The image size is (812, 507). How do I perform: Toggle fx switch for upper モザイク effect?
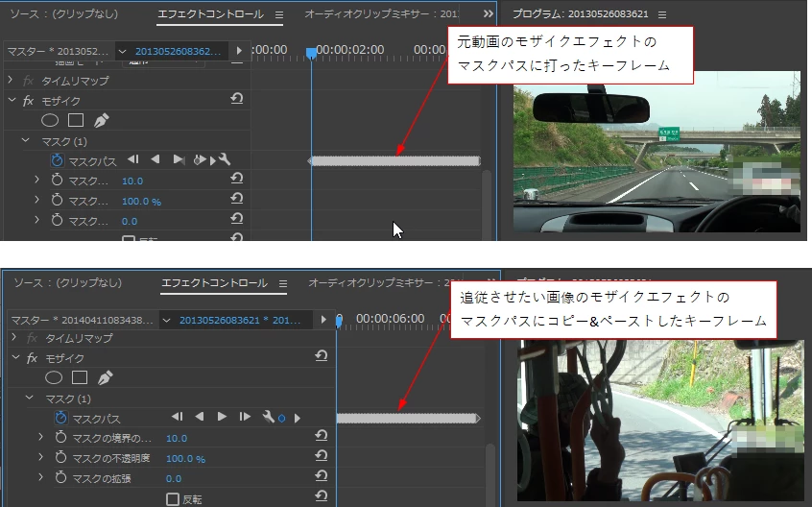(x=28, y=101)
